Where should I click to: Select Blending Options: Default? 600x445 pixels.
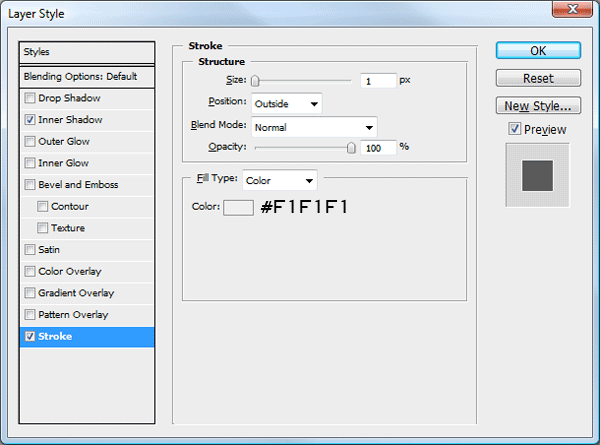point(87,77)
